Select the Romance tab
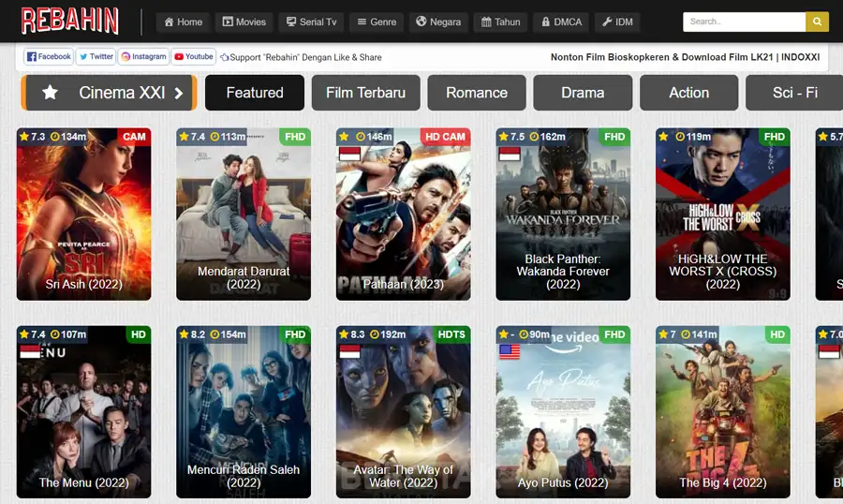 coord(477,93)
